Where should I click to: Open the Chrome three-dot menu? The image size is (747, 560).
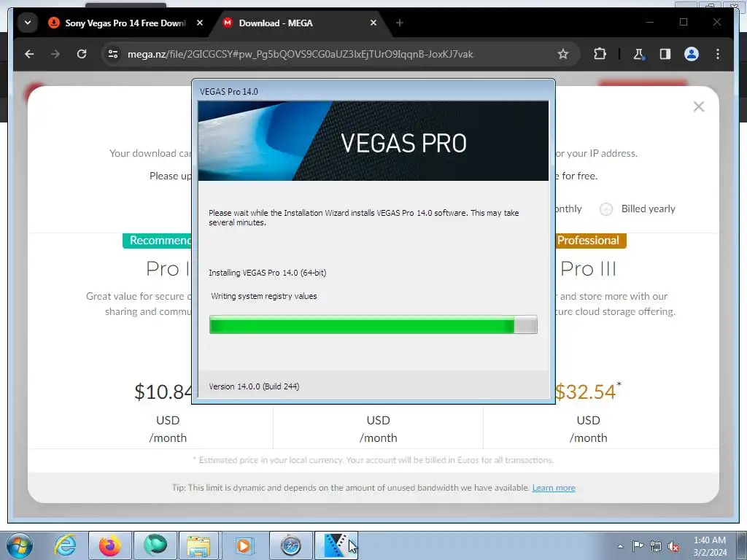pyautogui.click(x=718, y=54)
